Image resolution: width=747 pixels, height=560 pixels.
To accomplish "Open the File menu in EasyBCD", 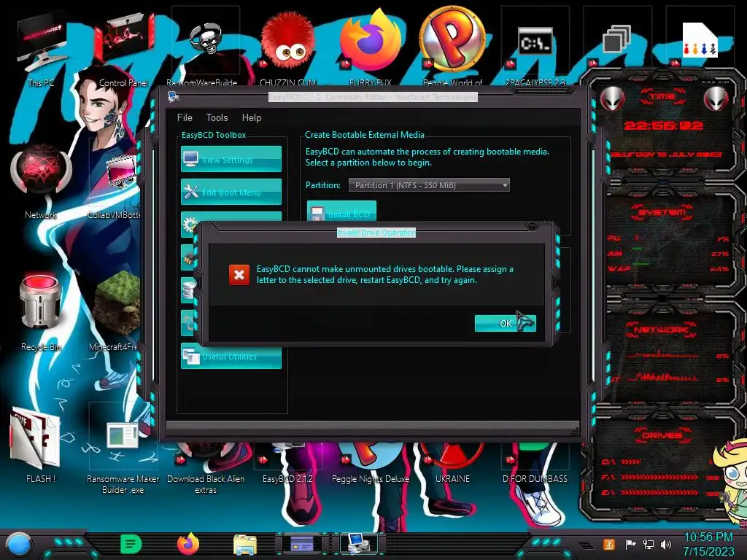I will [x=185, y=117].
